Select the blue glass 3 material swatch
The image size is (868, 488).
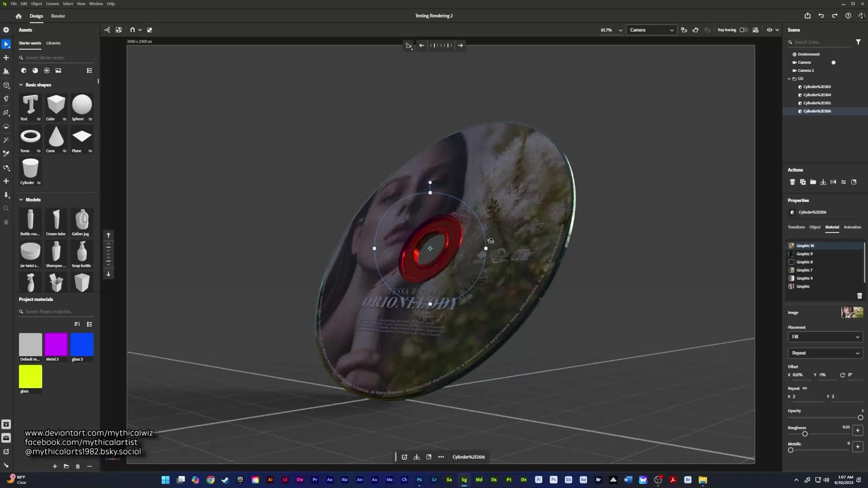[82, 345]
